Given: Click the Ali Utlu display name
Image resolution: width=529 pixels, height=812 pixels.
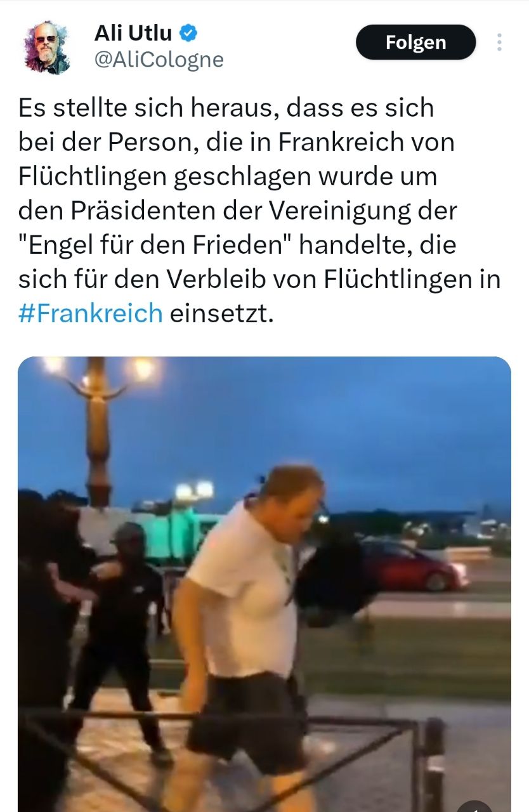Looking at the screenshot, I should coord(133,33).
